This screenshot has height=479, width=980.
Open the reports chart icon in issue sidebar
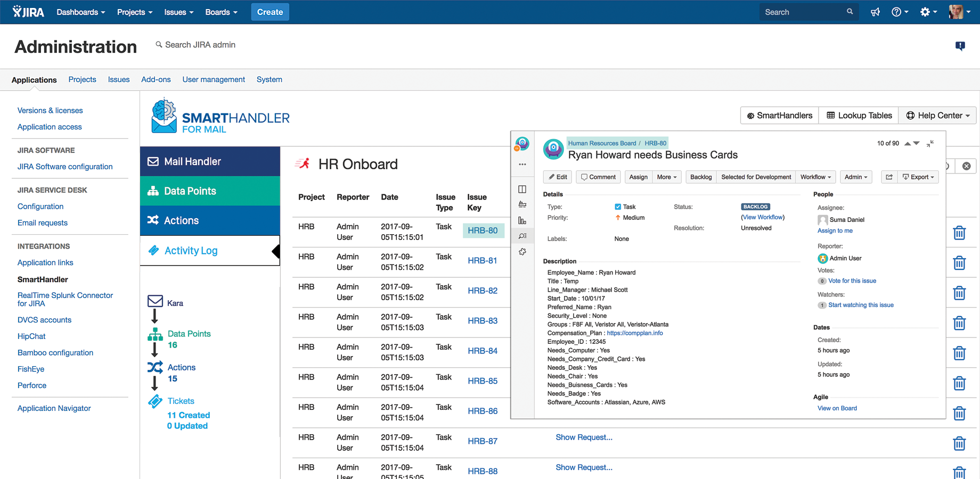pos(522,220)
